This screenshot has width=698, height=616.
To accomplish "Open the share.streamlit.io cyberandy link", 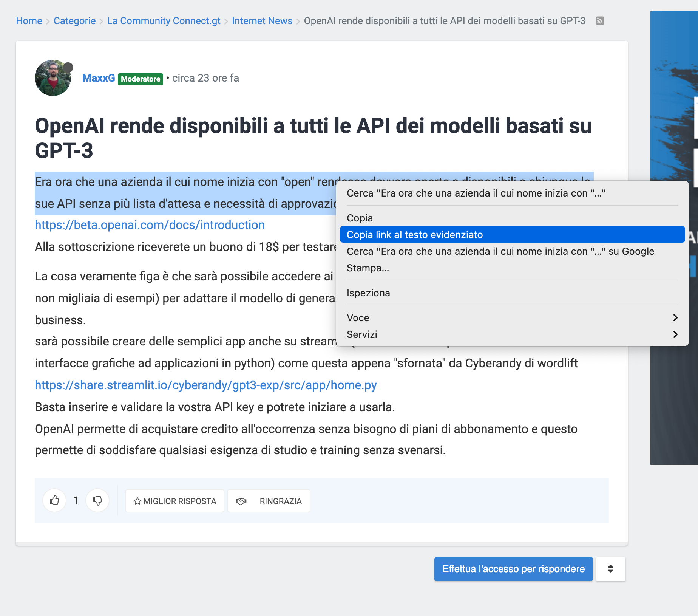I will [206, 385].
